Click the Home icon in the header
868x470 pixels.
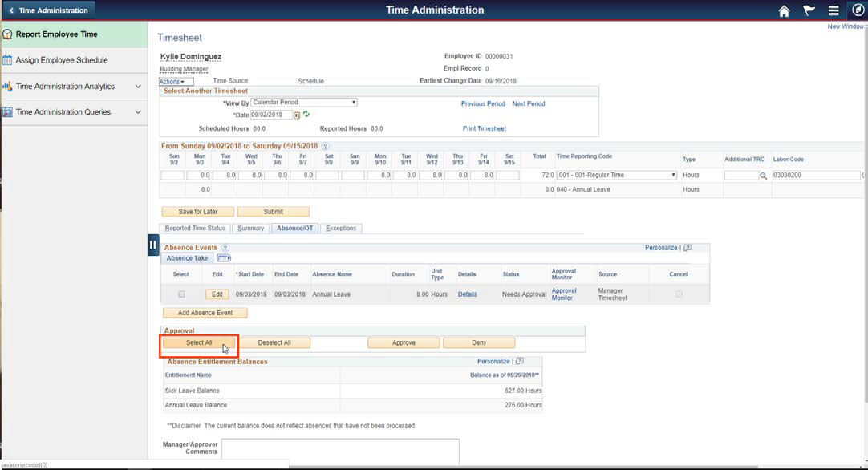point(782,10)
